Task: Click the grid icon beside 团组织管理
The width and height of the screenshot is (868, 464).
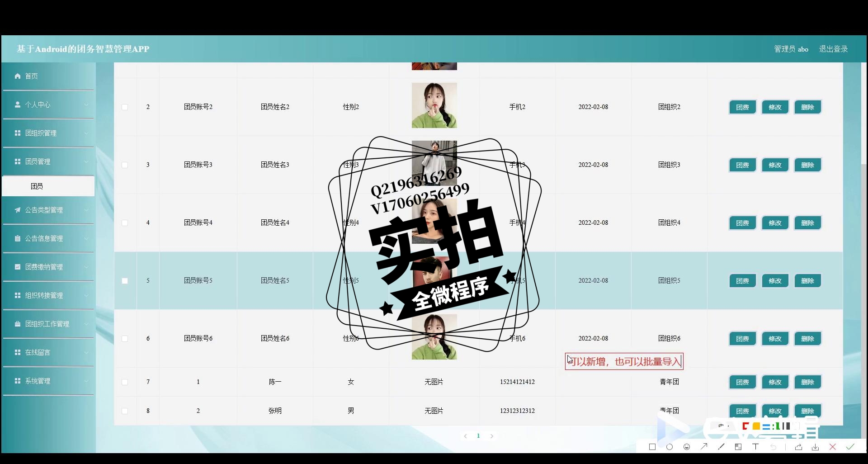Action: [x=18, y=133]
